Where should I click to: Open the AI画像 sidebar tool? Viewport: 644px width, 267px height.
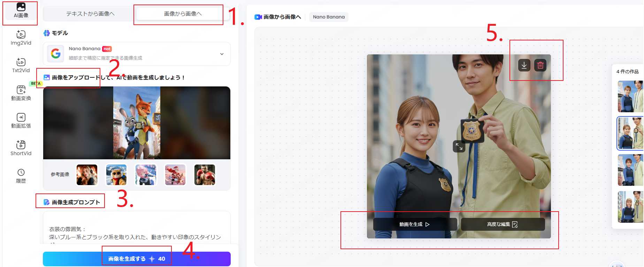click(21, 11)
